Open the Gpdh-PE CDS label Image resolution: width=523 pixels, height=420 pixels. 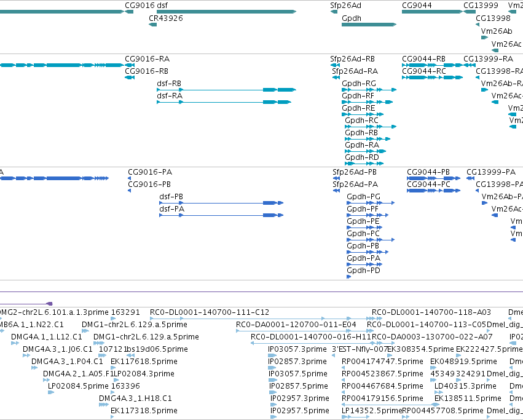pos(363,221)
